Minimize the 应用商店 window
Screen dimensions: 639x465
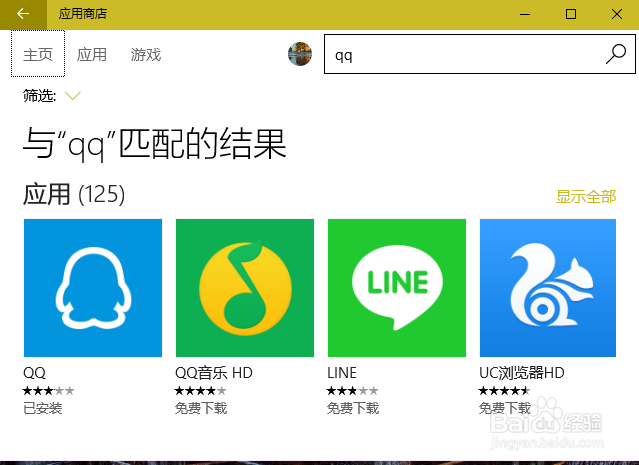coord(525,14)
